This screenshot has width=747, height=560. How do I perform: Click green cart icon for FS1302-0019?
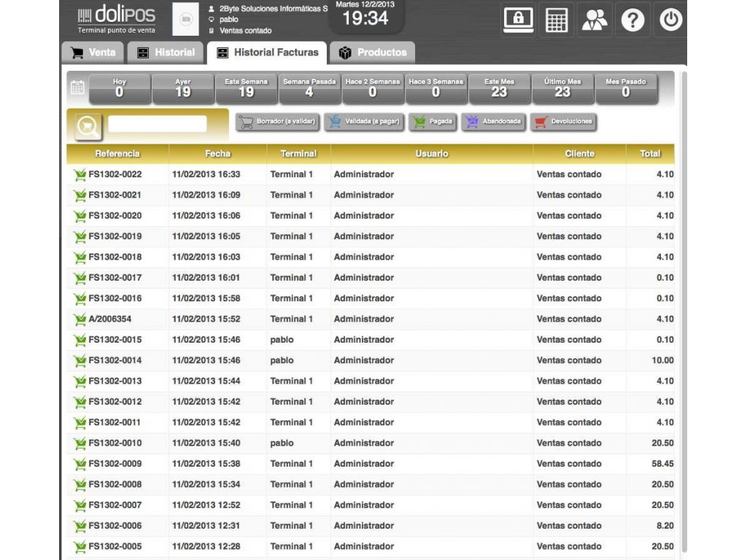80,237
